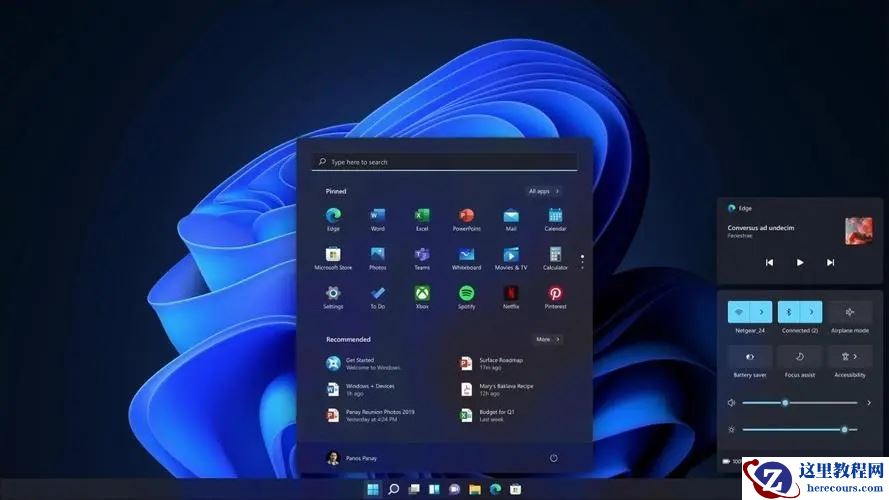This screenshot has height=500, width=889.
Task: Expand Wi-Fi network list arrow
Action: [761, 312]
